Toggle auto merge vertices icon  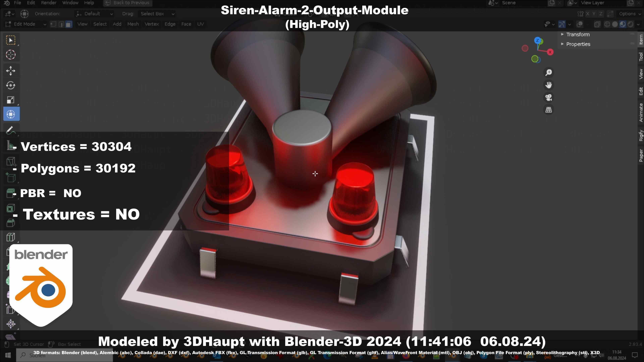click(x=610, y=14)
